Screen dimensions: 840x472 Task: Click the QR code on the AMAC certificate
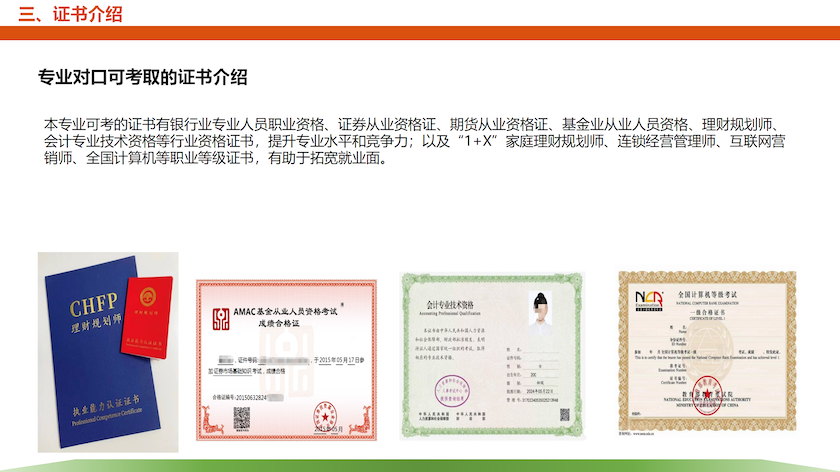click(x=240, y=418)
